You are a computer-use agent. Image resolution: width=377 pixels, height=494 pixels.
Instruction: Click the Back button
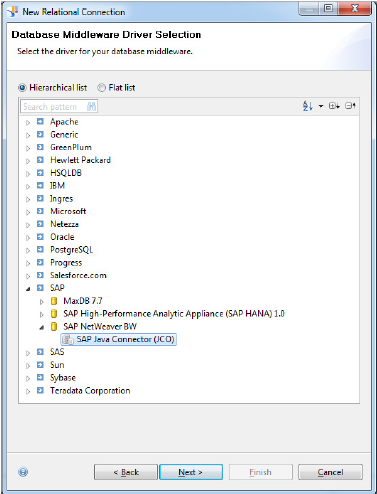click(x=126, y=472)
